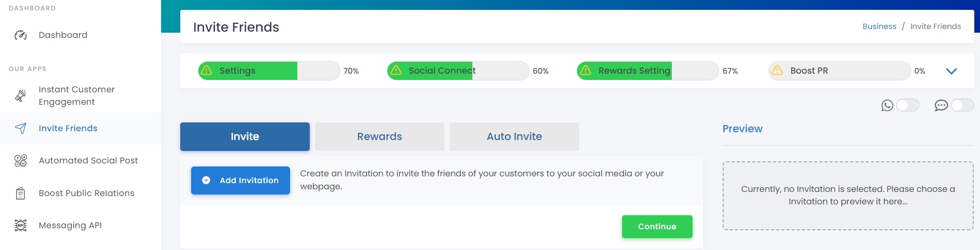Click the Social Connect progress bar

(458, 71)
